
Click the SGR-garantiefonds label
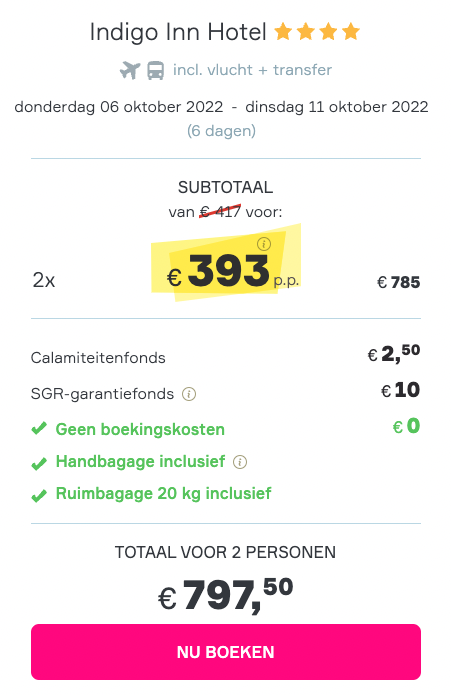102,394
